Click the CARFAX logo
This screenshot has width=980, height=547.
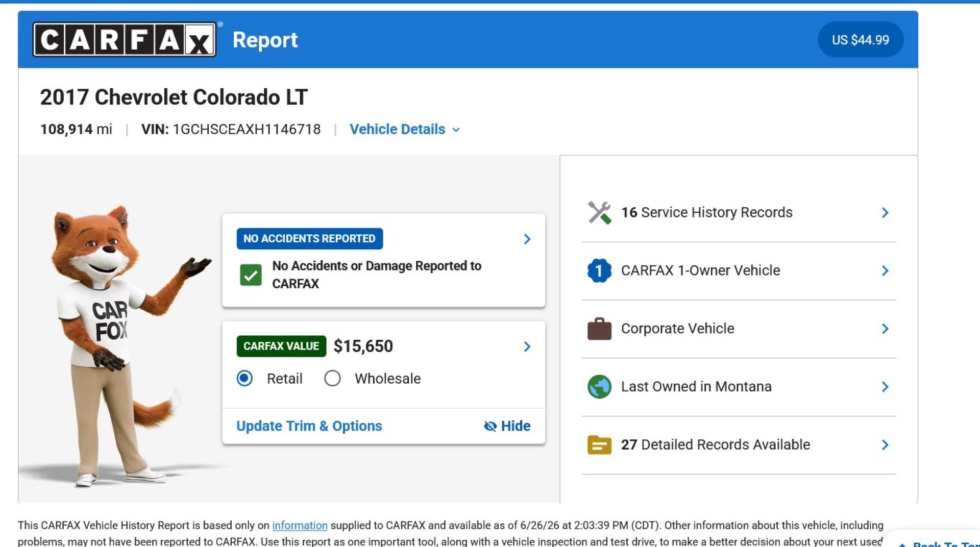pyautogui.click(x=125, y=39)
